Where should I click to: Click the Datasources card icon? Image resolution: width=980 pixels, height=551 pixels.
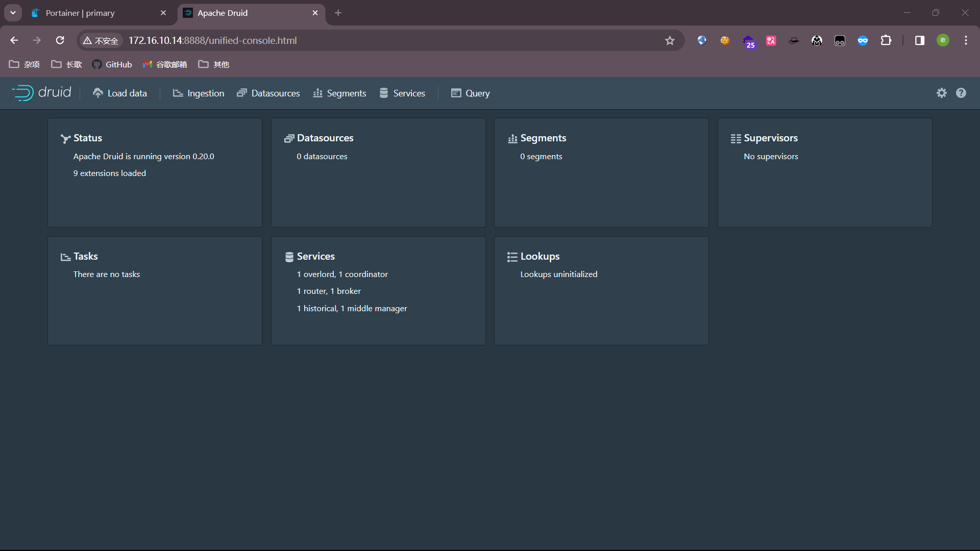tap(289, 139)
